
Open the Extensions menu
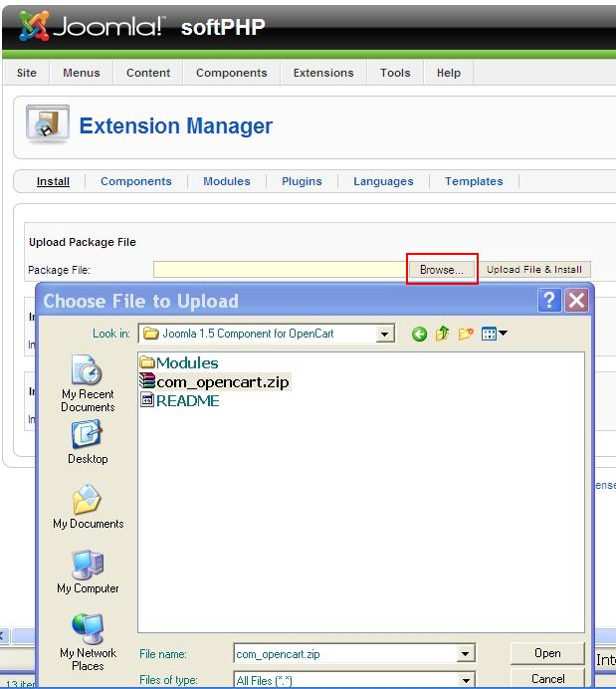click(x=323, y=73)
